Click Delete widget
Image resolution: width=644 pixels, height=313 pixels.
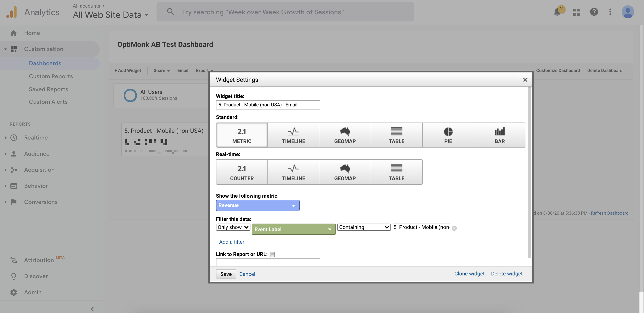coord(506,273)
